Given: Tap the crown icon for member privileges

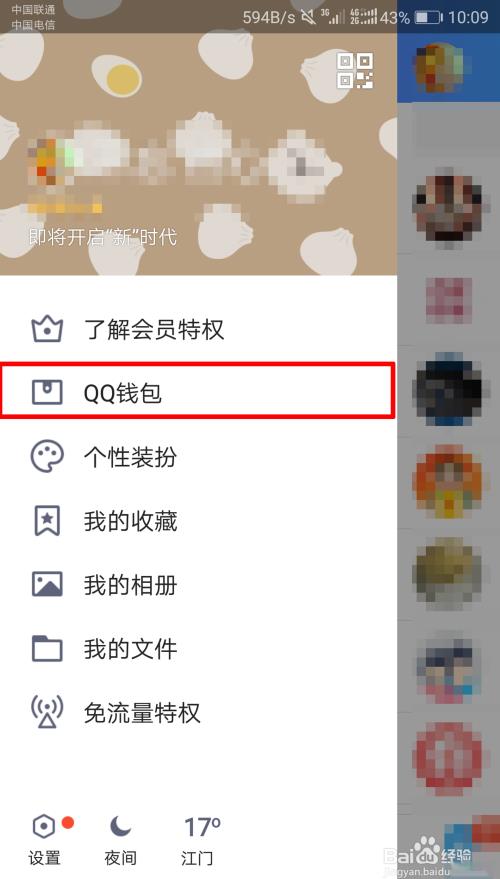Looking at the screenshot, I should pyautogui.click(x=47, y=329).
